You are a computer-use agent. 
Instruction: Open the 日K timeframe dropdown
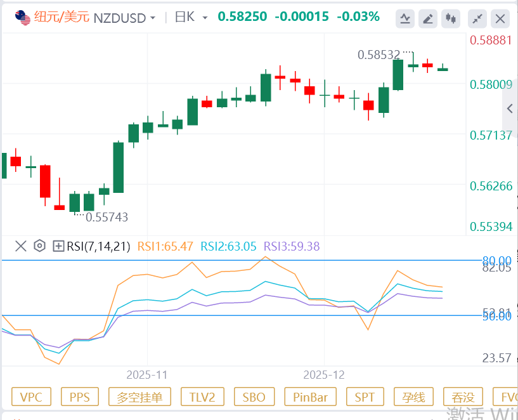(x=191, y=18)
